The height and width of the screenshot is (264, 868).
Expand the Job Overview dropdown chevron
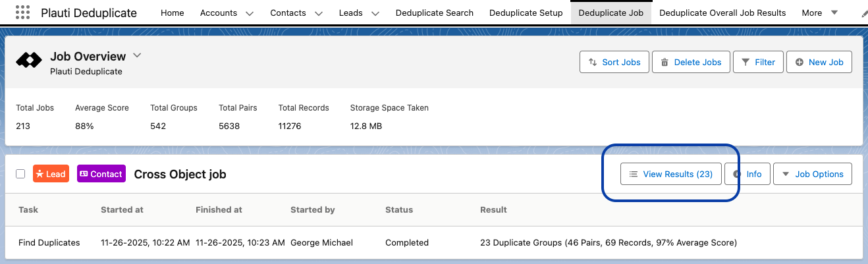137,56
